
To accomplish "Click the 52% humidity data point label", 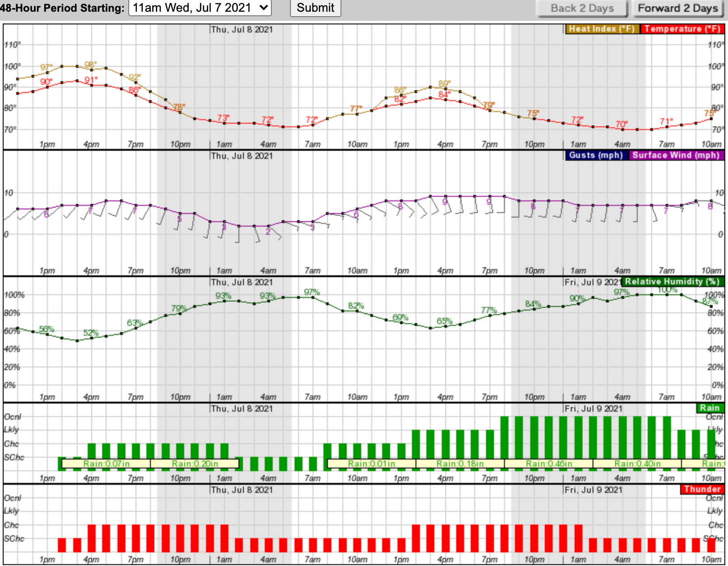I will 91,333.
